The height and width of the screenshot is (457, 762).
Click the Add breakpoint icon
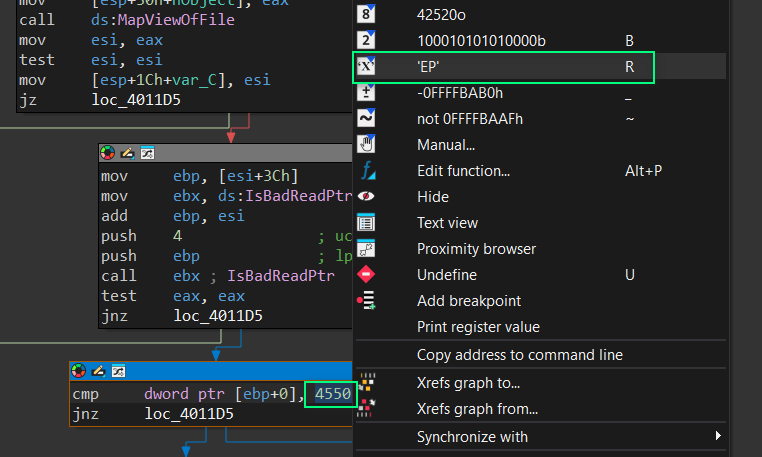(x=366, y=300)
